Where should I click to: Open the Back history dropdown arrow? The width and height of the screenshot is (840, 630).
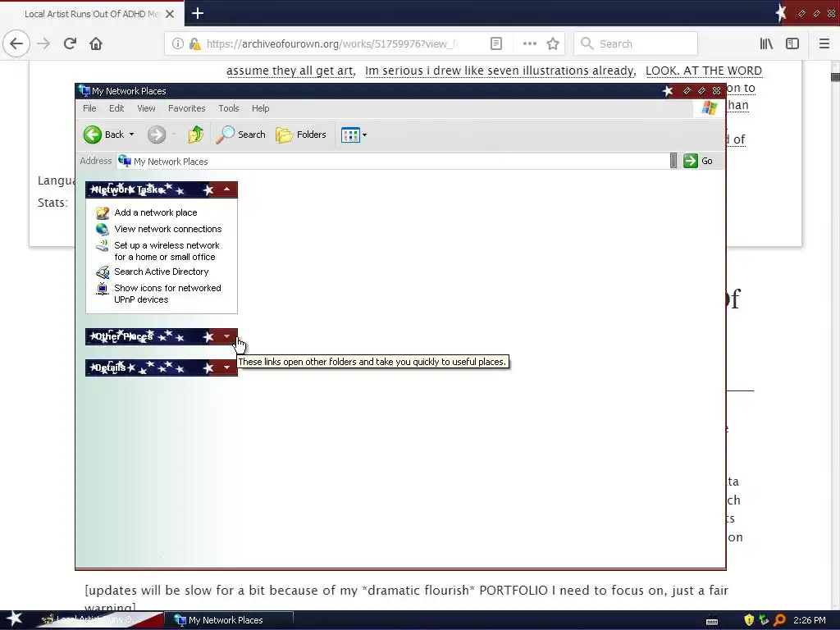tap(132, 135)
